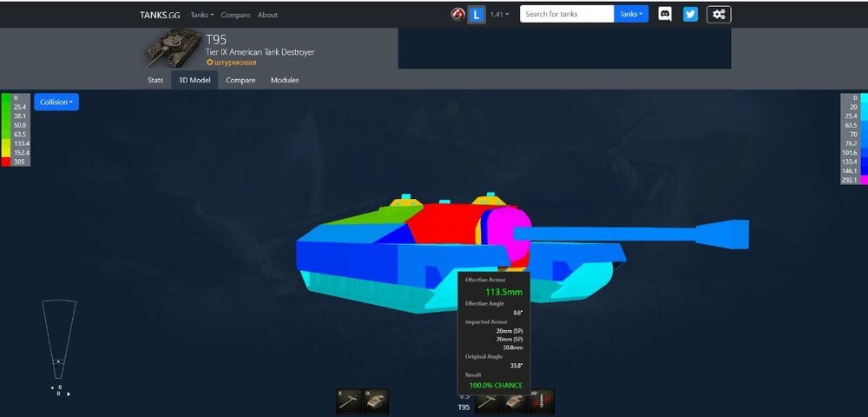This screenshot has height=417, width=868.
Task: Select the tier X gun module icon
Action: coord(349,401)
